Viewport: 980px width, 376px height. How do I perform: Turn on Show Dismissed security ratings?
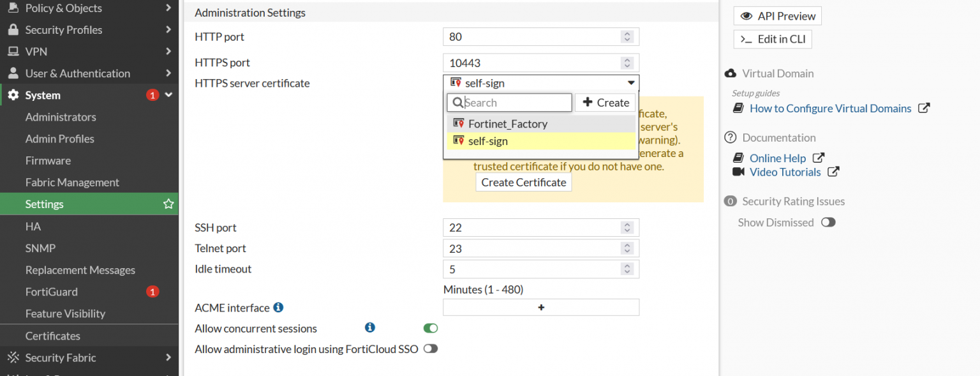click(828, 222)
